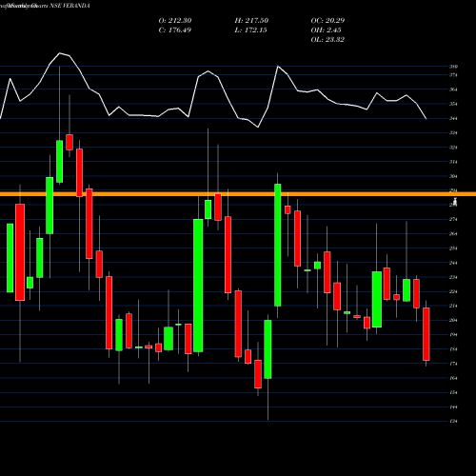Viewport: 476px width, 476px height.
Task: Click the 264 price axis label
Action: (453, 234)
